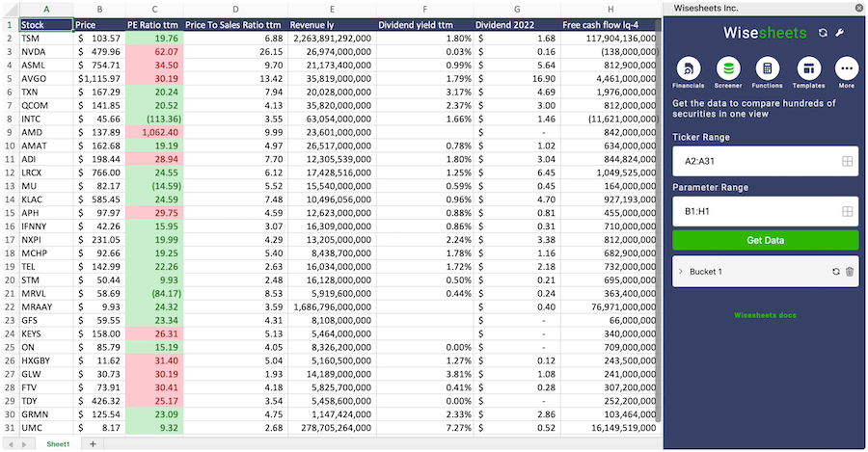This screenshot has height=452, width=868.
Task: Open the Templates section
Action: click(x=808, y=70)
